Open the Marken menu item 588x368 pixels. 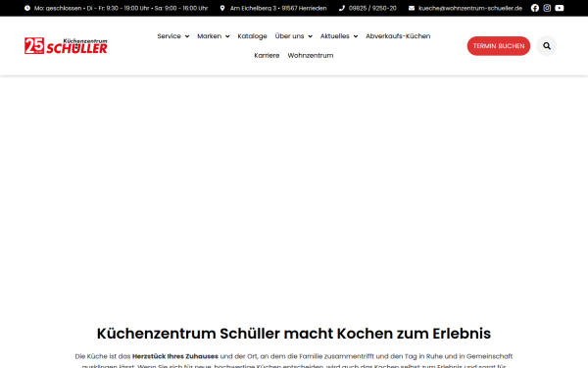pyautogui.click(x=210, y=36)
